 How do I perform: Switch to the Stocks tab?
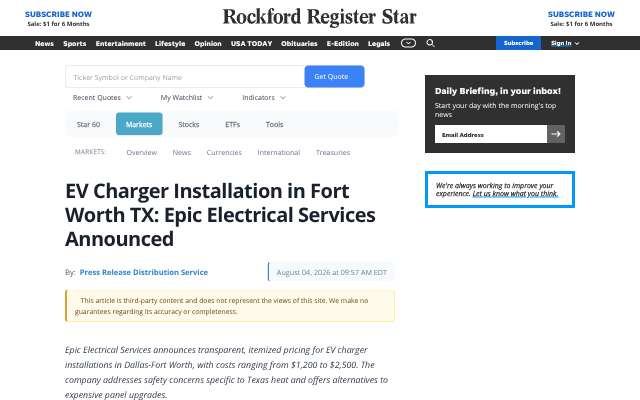pyautogui.click(x=189, y=124)
